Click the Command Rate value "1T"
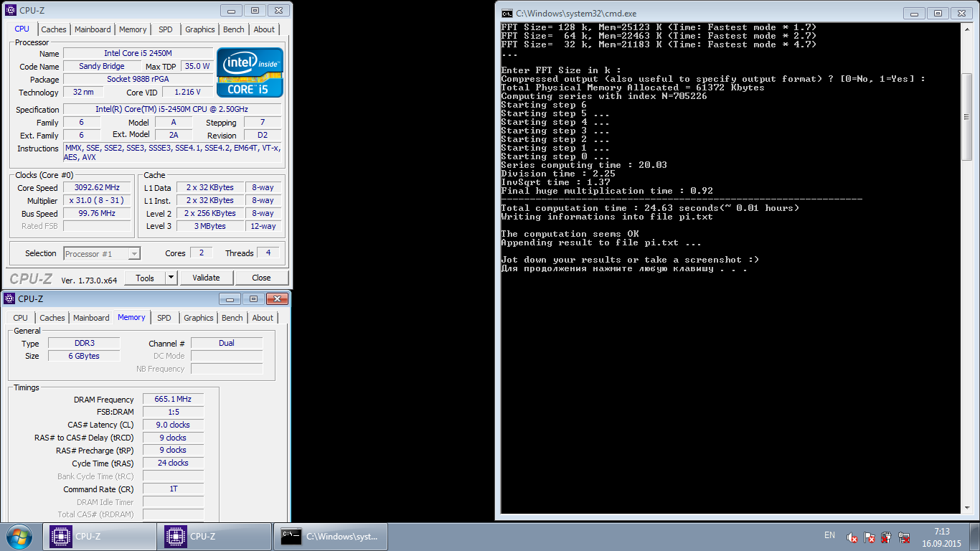Viewport: 980px width, 551px height. [x=173, y=489]
